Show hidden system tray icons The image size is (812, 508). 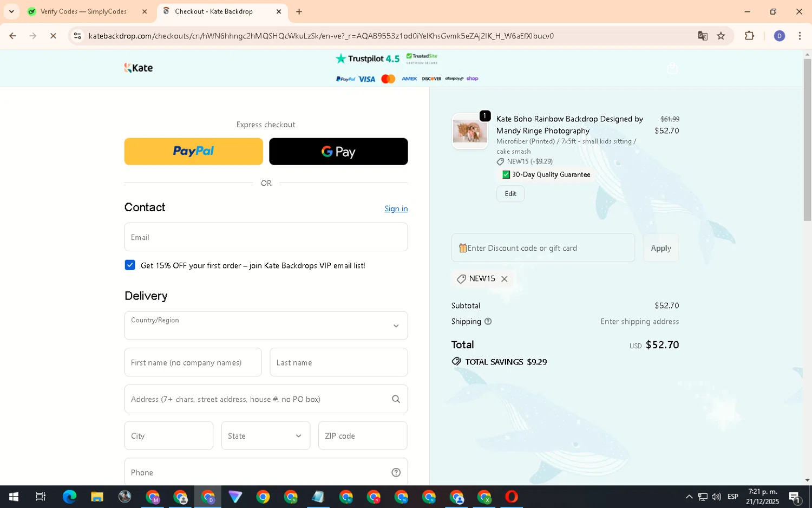[x=689, y=497]
